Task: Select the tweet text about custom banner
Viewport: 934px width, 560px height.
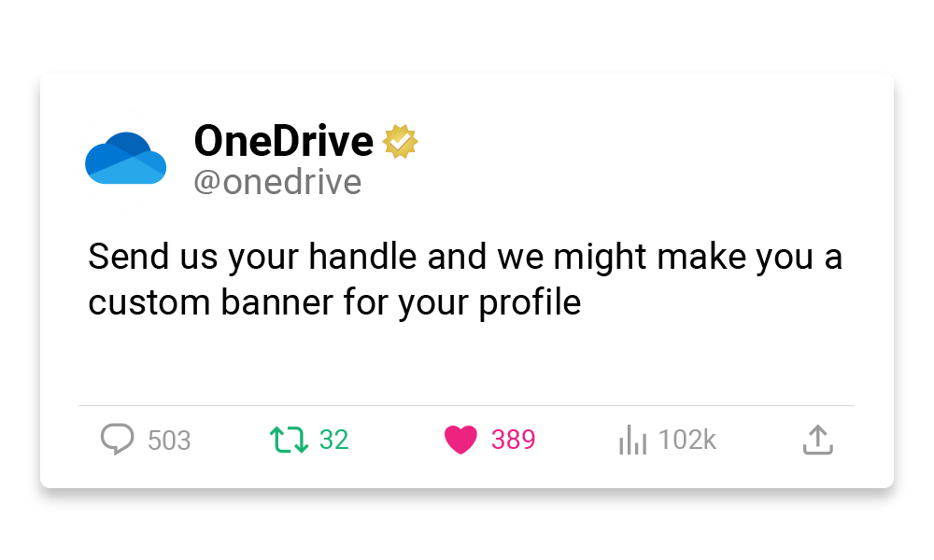Action: (465, 279)
